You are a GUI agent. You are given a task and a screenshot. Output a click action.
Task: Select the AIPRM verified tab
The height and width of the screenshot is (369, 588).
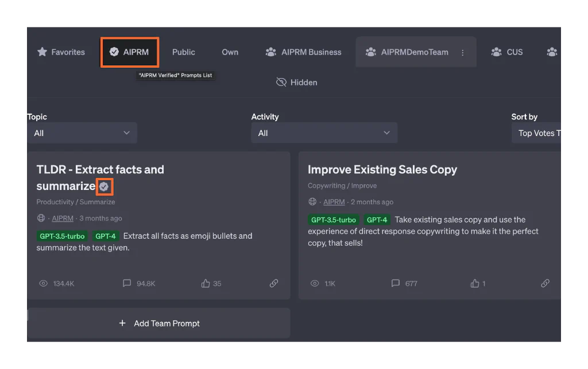click(x=129, y=52)
